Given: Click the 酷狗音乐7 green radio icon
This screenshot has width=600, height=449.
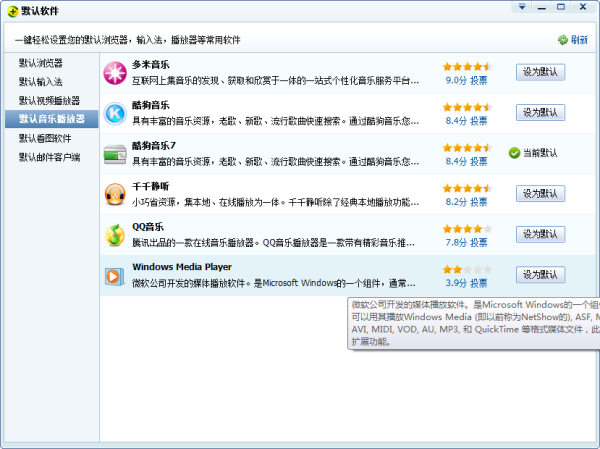Looking at the screenshot, I should 115,152.
